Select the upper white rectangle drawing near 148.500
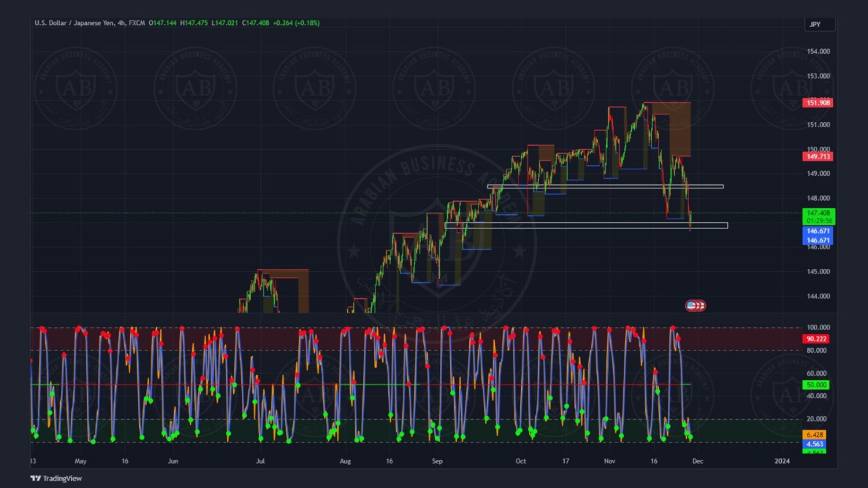 pos(605,187)
